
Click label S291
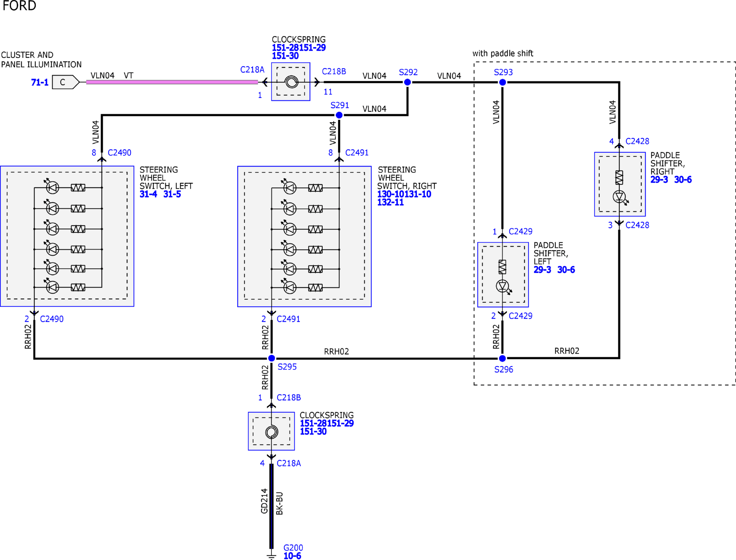pos(340,105)
